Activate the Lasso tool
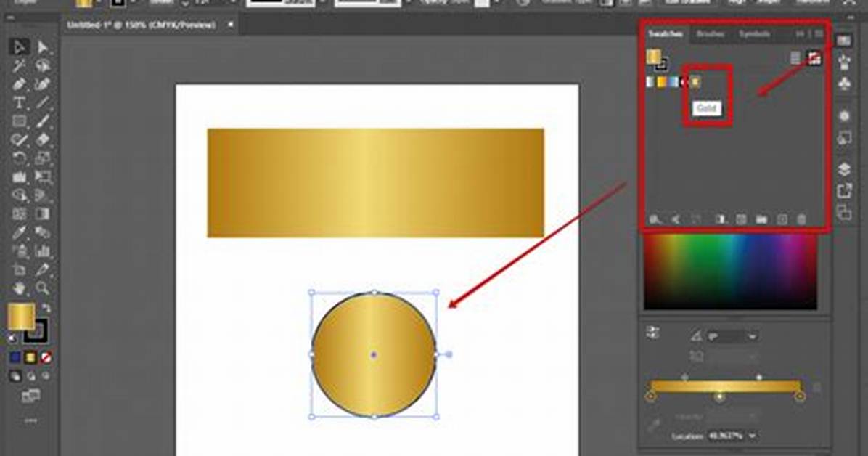 (x=43, y=66)
